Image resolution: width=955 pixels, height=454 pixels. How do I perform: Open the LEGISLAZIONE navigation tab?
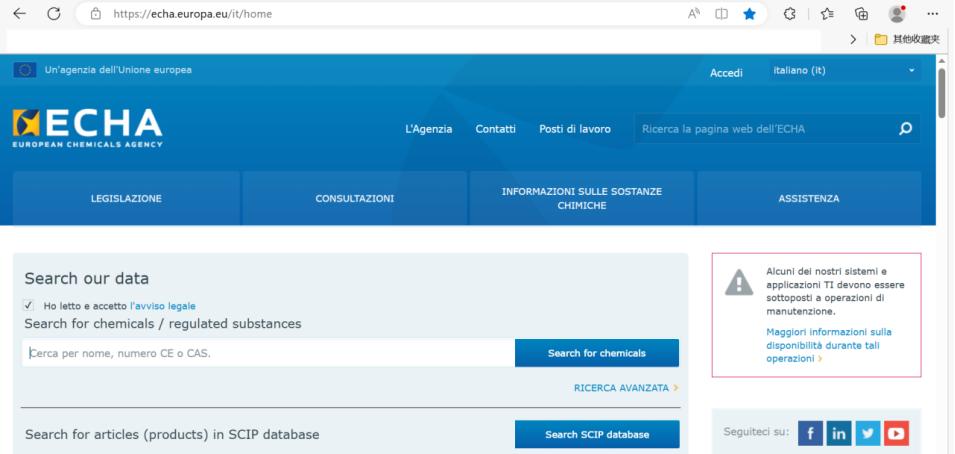[x=126, y=199]
